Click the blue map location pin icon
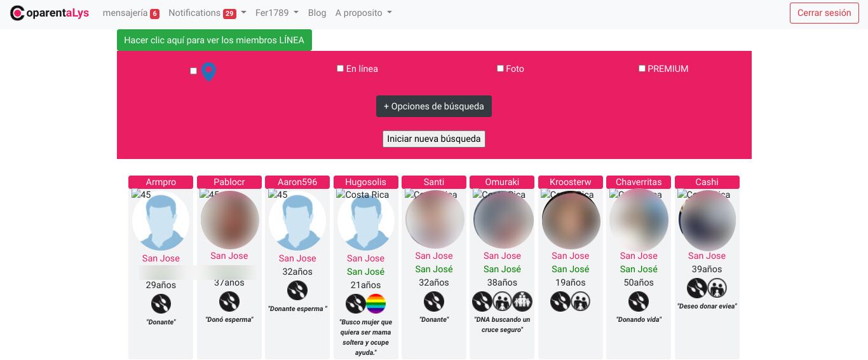868x360 pixels. coord(208,72)
